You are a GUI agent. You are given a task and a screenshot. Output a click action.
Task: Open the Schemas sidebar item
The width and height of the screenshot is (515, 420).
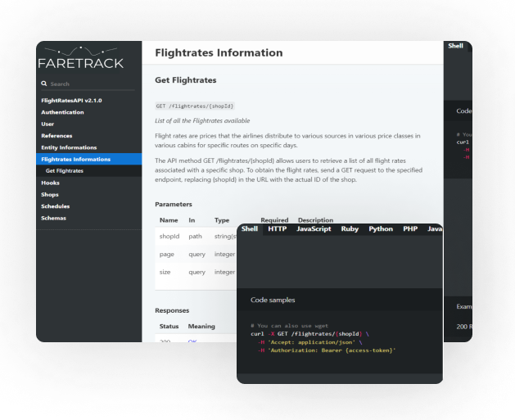point(53,219)
